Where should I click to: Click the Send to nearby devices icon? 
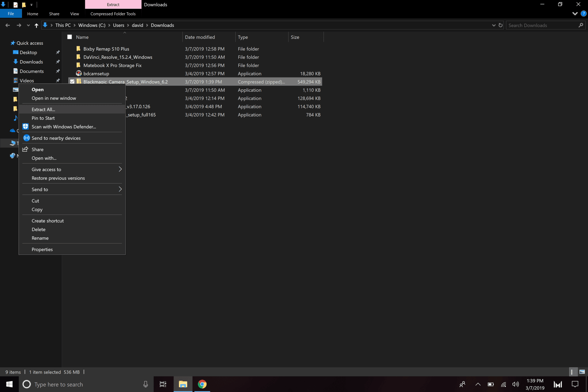click(x=27, y=138)
